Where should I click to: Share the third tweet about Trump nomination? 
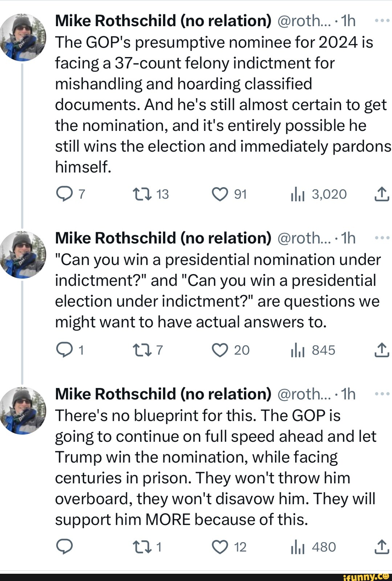[x=381, y=547]
